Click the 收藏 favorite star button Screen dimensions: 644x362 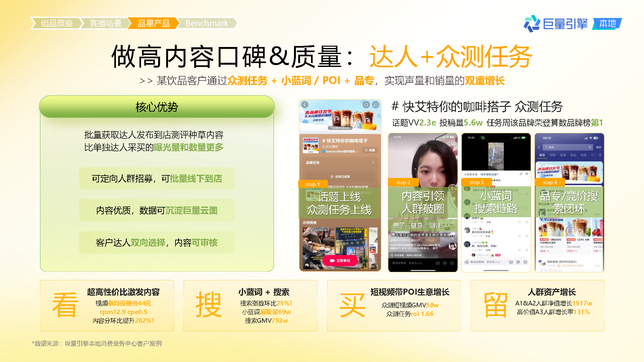(370, 150)
